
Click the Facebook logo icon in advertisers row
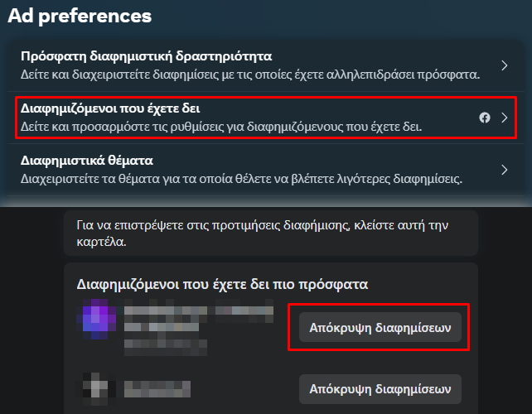point(485,118)
